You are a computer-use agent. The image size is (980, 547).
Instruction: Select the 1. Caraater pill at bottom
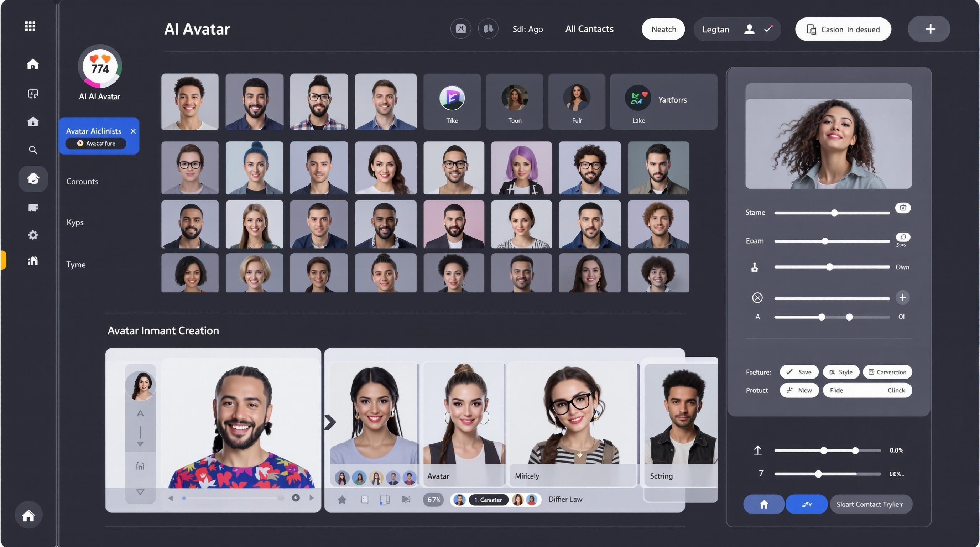coord(488,500)
